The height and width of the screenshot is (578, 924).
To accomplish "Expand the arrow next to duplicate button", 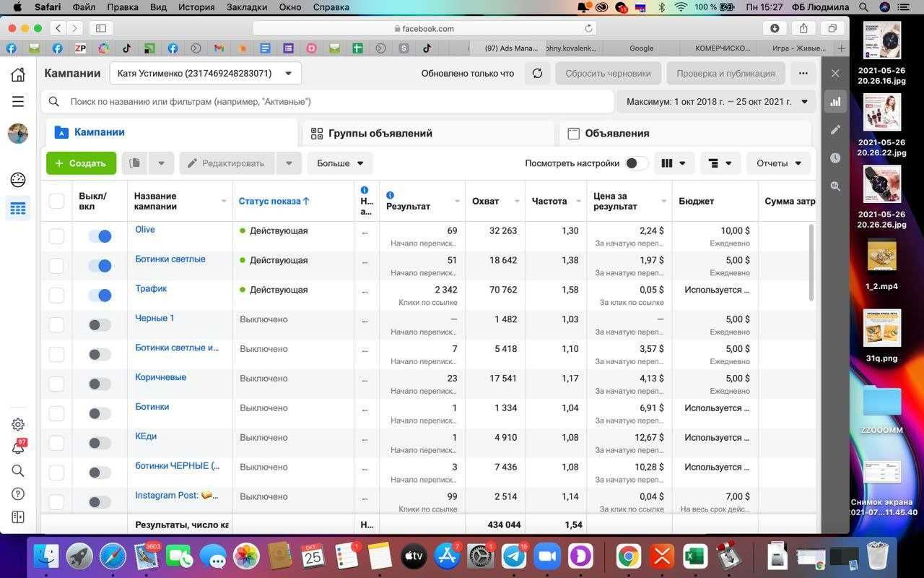I will [x=161, y=163].
